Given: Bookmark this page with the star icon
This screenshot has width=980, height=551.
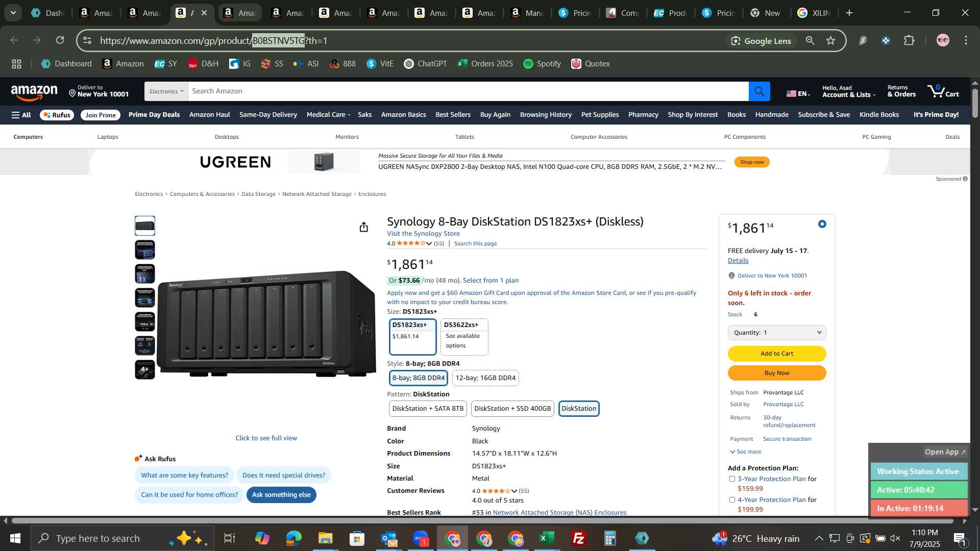Looking at the screenshot, I should (831, 41).
